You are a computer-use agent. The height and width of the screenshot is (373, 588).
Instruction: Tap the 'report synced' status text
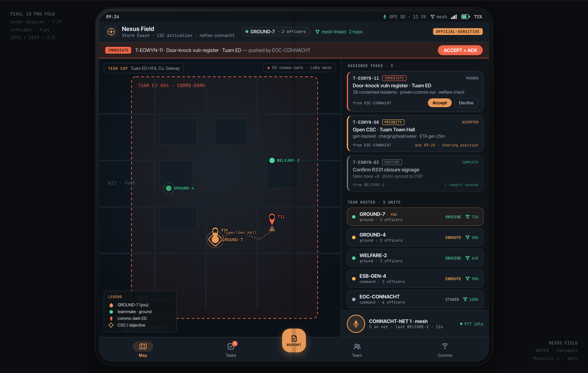(461, 185)
